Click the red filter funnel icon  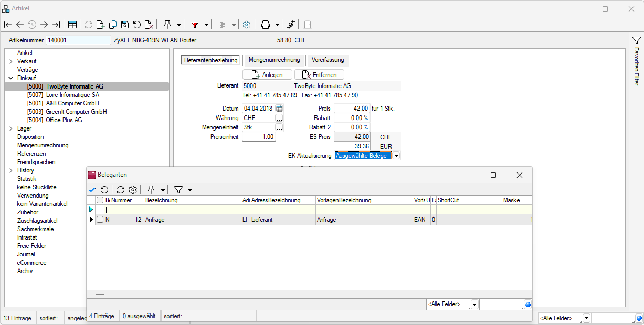(195, 25)
